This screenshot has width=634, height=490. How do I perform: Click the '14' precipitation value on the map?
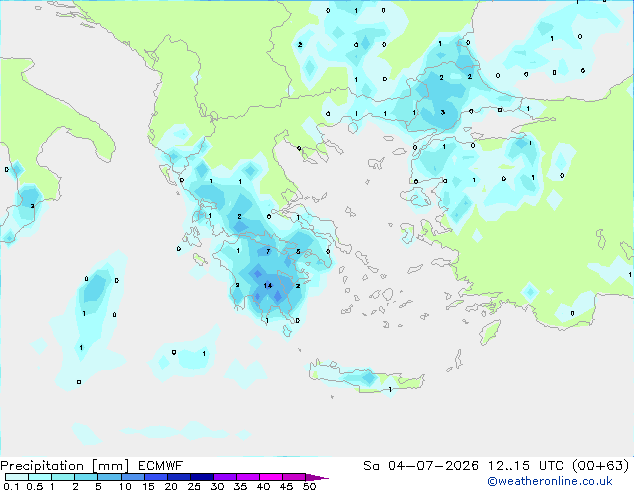click(268, 286)
